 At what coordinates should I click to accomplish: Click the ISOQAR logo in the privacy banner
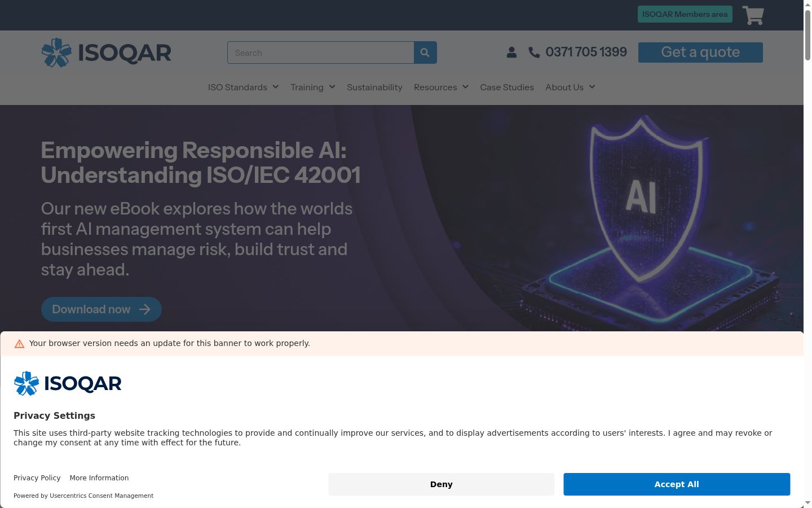[x=68, y=383]
